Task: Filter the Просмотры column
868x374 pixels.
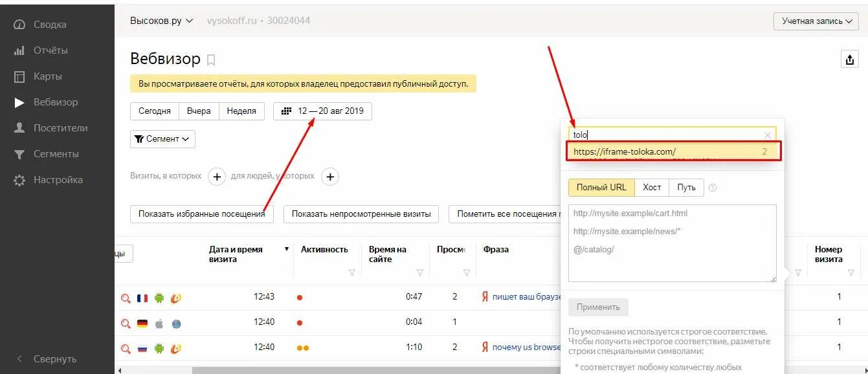Action: (x=467, y=273)
